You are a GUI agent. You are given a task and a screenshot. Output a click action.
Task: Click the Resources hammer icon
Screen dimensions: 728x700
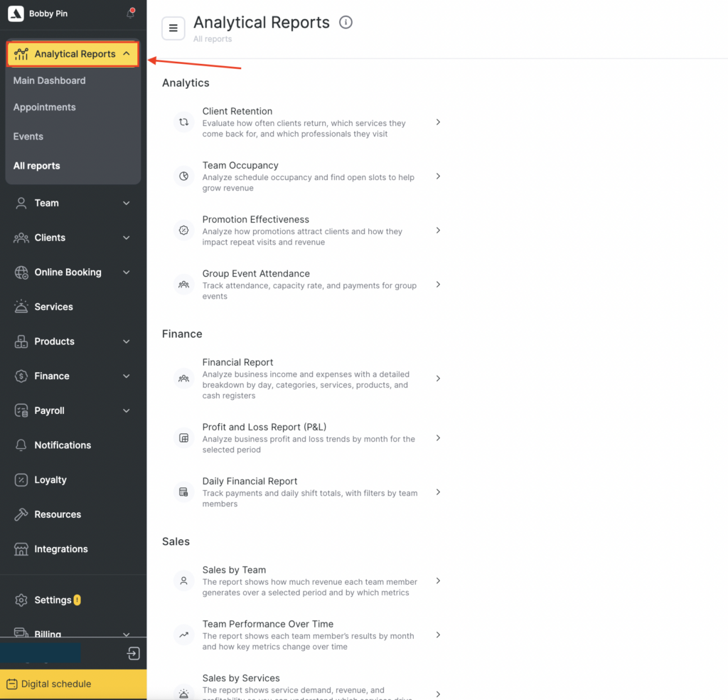click(x=21, y=514)
